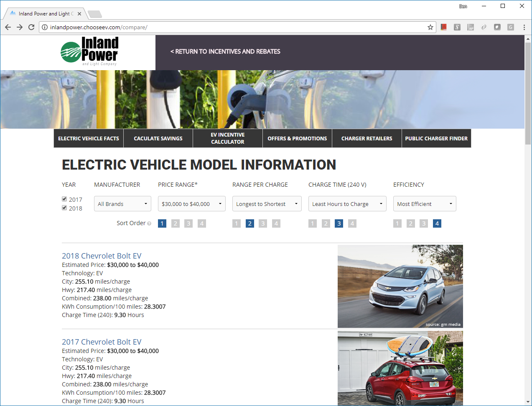Open the 2018 Chevrolet Bolt EV link
This screenshot has height=406, width=532.
coord(102,256)
